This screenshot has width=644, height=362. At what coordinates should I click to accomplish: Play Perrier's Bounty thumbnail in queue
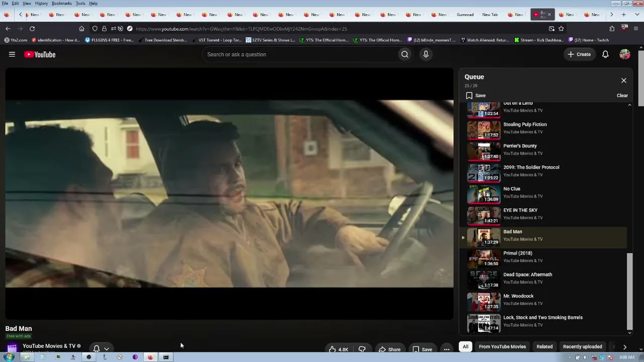point(484,151)
